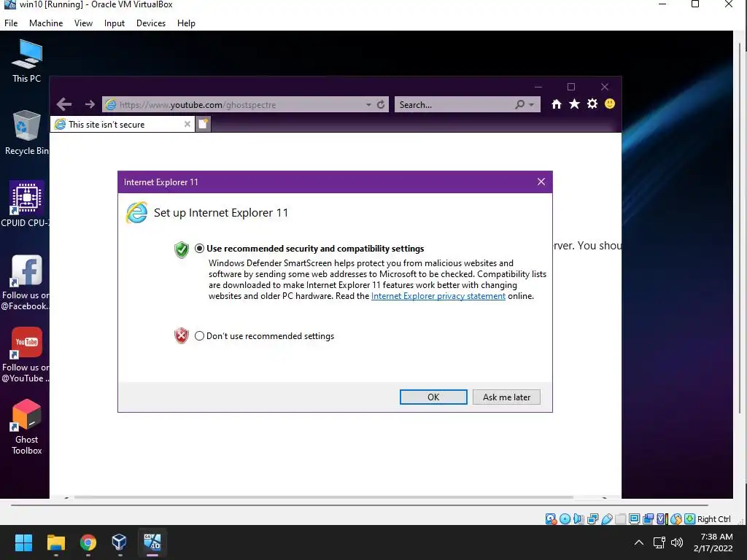The height and width of the screenshot is (560, 747).
Task: Show hidden system tray icons chevron
Action: click(x=639, y=542)
